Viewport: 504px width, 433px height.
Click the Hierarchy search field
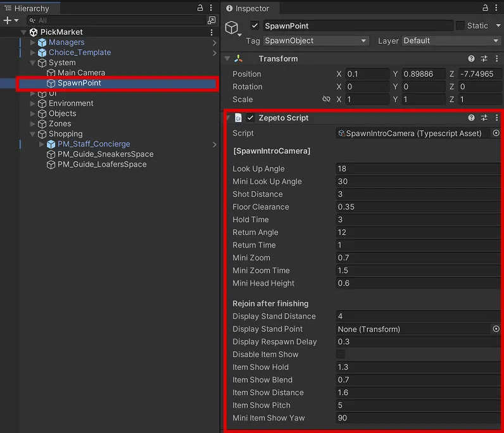117,20
